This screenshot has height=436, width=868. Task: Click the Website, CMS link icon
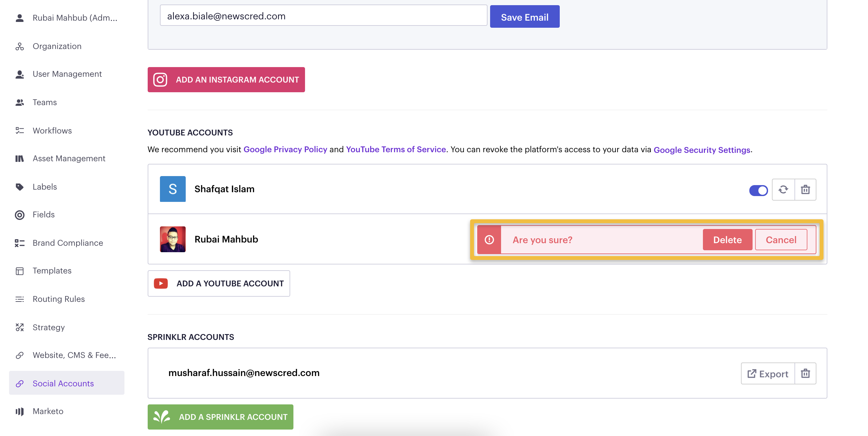[x=20, y=355]
